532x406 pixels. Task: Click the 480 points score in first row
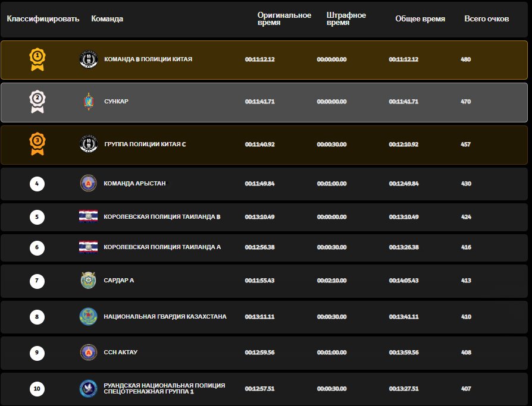coord(465,59)
